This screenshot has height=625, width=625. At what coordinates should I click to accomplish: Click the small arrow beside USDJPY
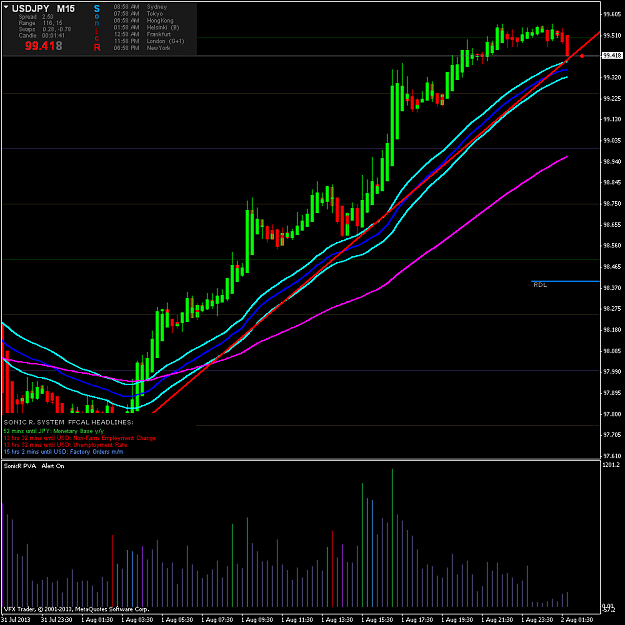click(6, 7)
